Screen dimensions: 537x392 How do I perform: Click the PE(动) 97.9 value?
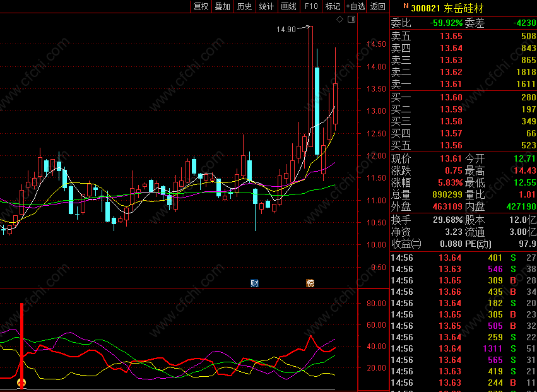pos(528,244)
